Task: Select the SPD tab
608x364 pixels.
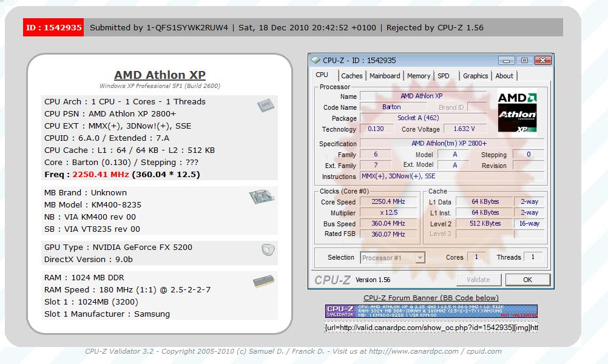Action: click(x=444, y=76)
